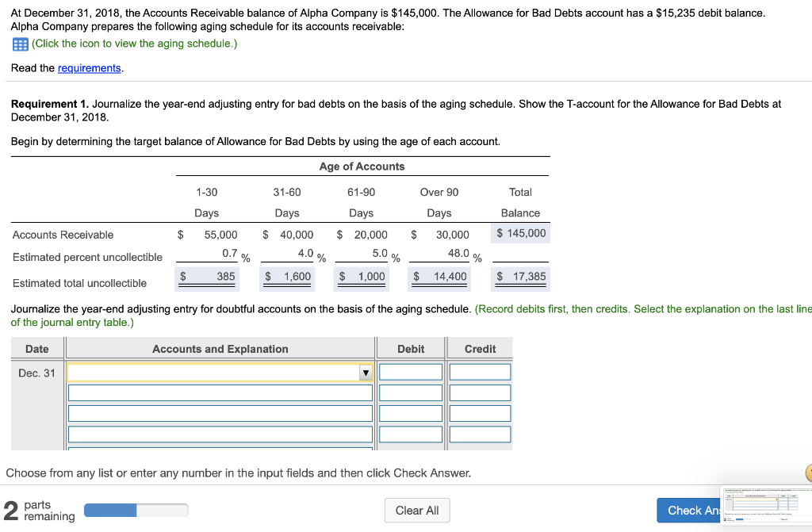The image size is (812, 532).
Task: Click the aging schedule text link
Action: (x=134, y=44)
